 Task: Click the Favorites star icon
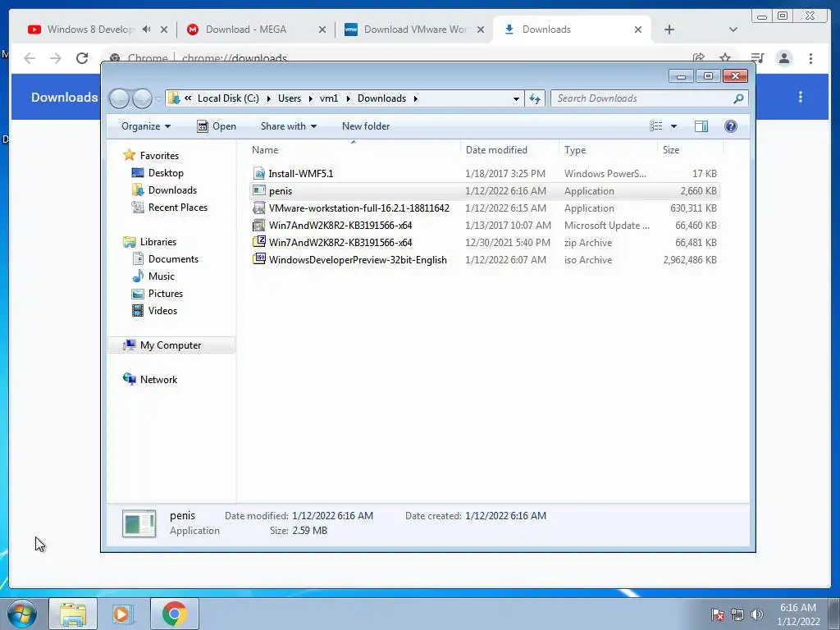pos(129,155)
